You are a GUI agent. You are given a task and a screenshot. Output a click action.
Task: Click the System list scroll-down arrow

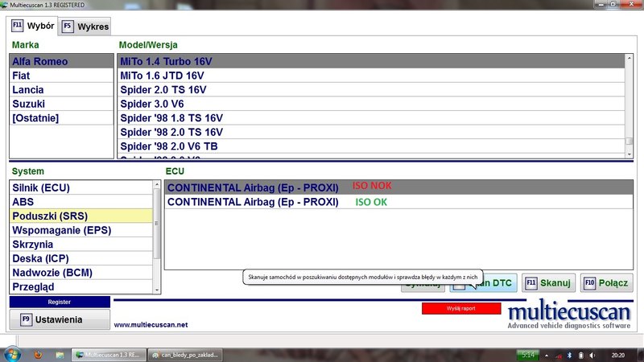(156, 290)
